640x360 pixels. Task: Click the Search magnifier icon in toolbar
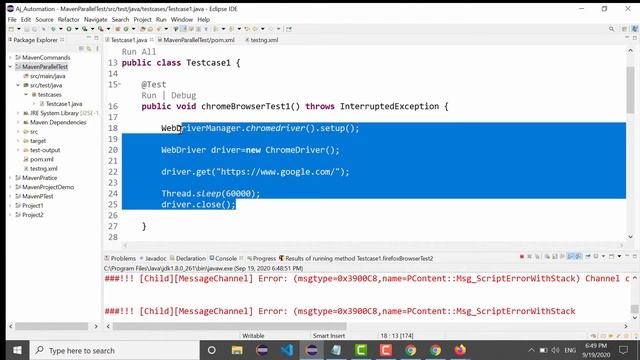click(x=611, y=29)
